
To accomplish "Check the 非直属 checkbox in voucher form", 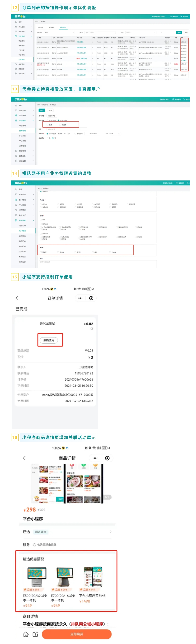I will point(60,125).
